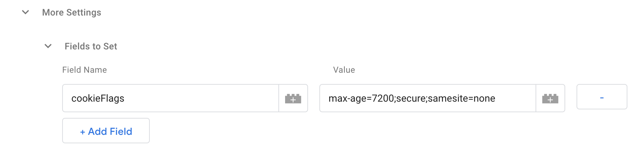Click the lego brick icon in first input
The image size is (644, 162).
click(293, 98)
